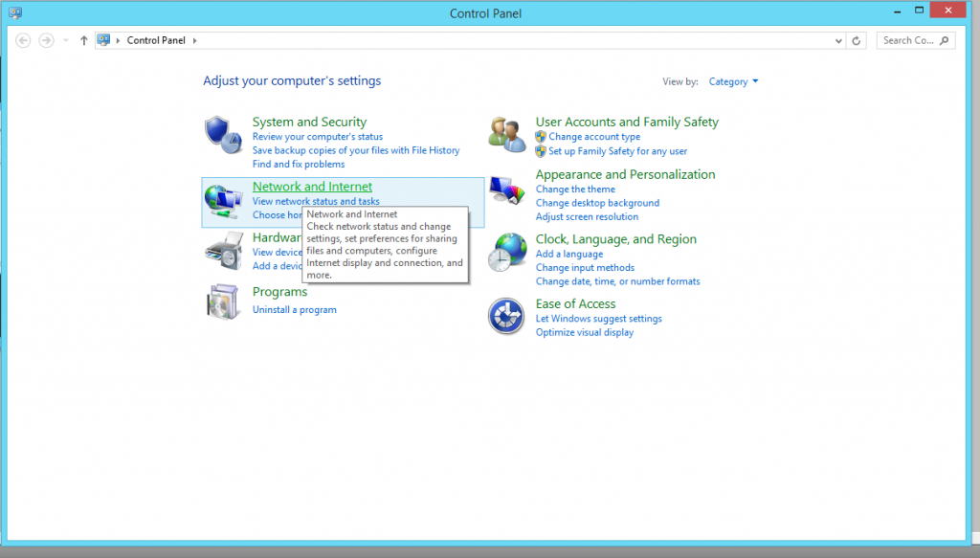Click the Ease of Access icon
Image resolution: width=980 pixels, height=558 pixels.
[507, 317]
